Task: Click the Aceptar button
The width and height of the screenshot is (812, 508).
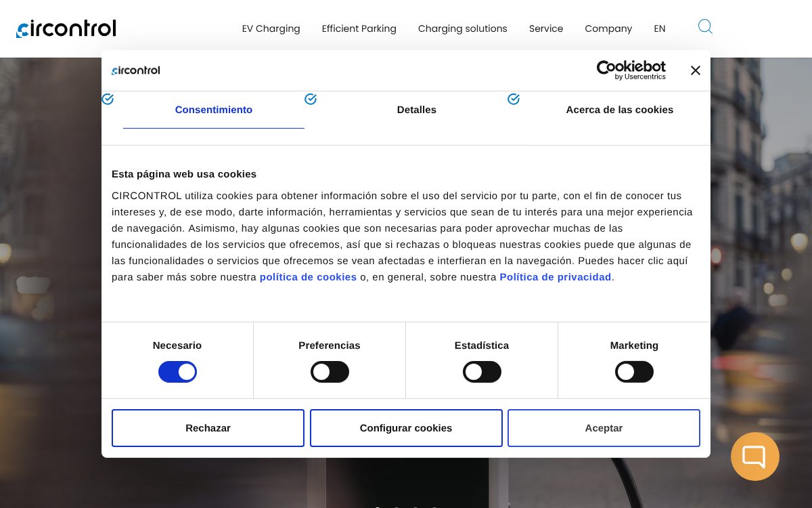Action: (604, 428)
